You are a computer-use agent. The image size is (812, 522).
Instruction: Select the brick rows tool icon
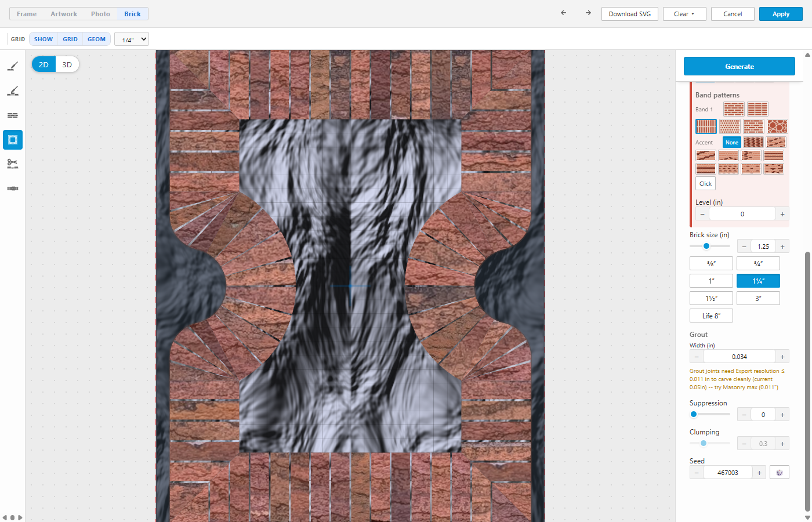coord(13,115)
